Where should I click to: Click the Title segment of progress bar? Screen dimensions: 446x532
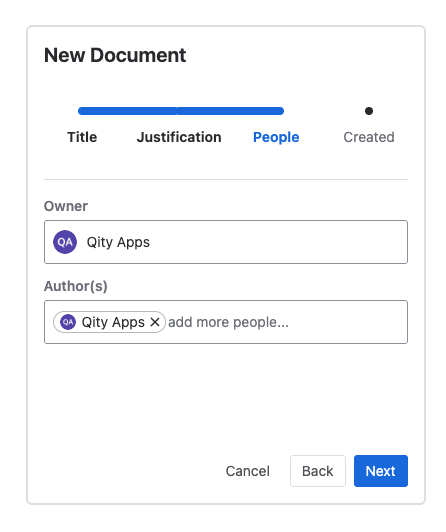(128, 111)
